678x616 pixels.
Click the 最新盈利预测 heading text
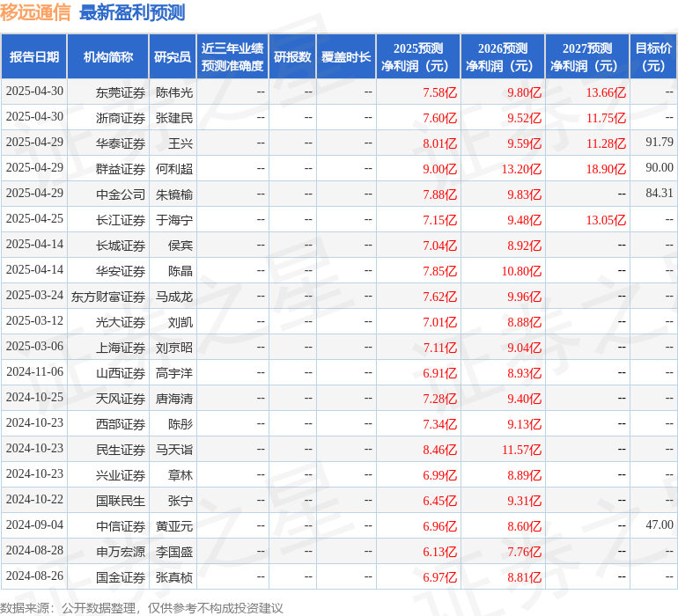pyautogui.click(x=132, y=12)
